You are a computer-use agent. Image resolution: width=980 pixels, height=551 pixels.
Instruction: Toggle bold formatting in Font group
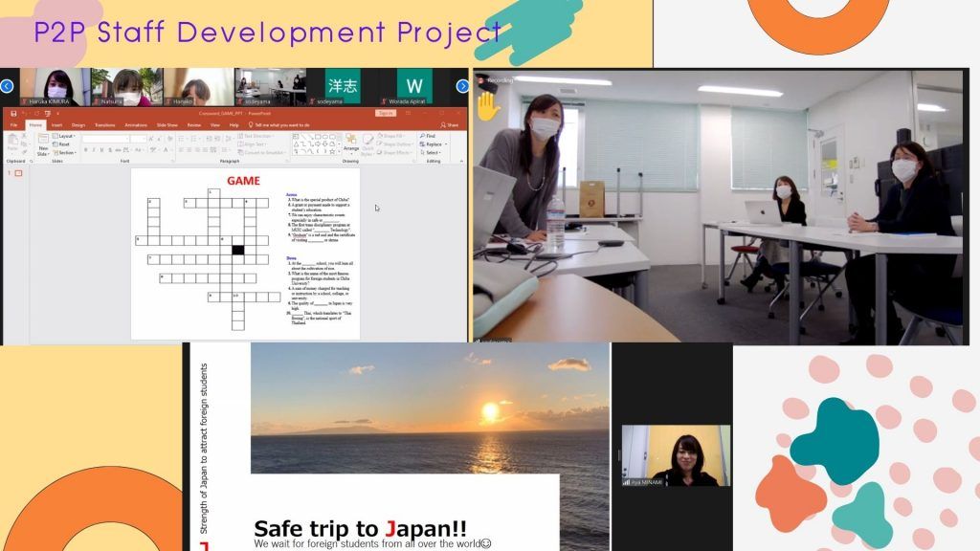84,150
